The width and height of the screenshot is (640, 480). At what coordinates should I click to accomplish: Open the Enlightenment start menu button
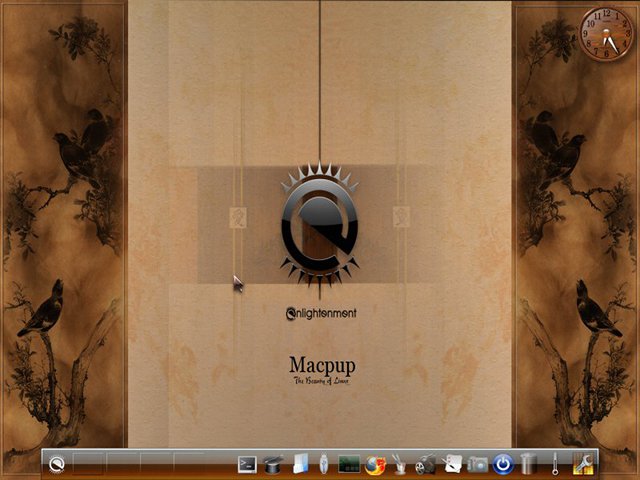[57, 464]
